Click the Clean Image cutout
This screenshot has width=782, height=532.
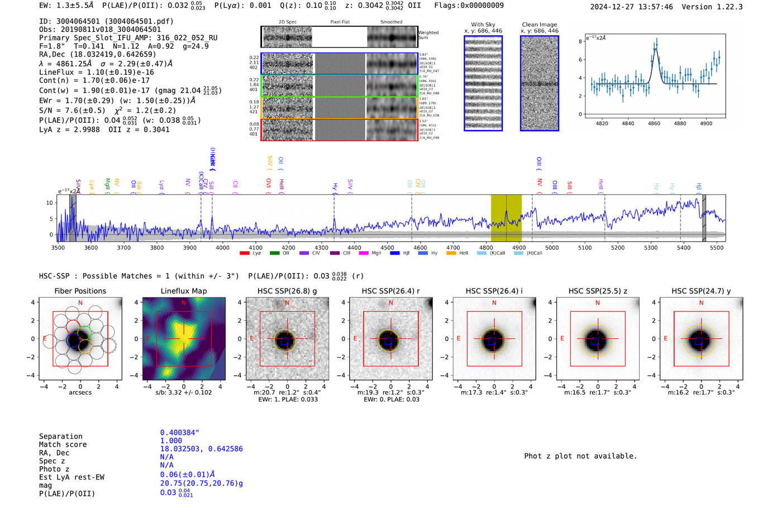[540, 83]
